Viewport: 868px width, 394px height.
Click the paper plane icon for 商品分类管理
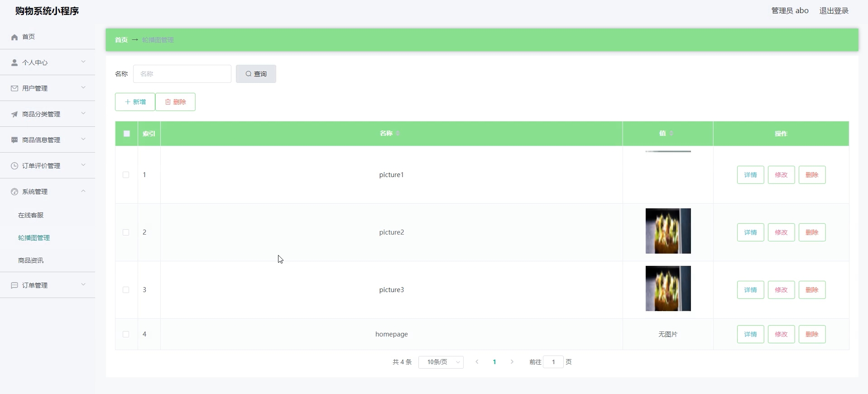pos(14,114)
